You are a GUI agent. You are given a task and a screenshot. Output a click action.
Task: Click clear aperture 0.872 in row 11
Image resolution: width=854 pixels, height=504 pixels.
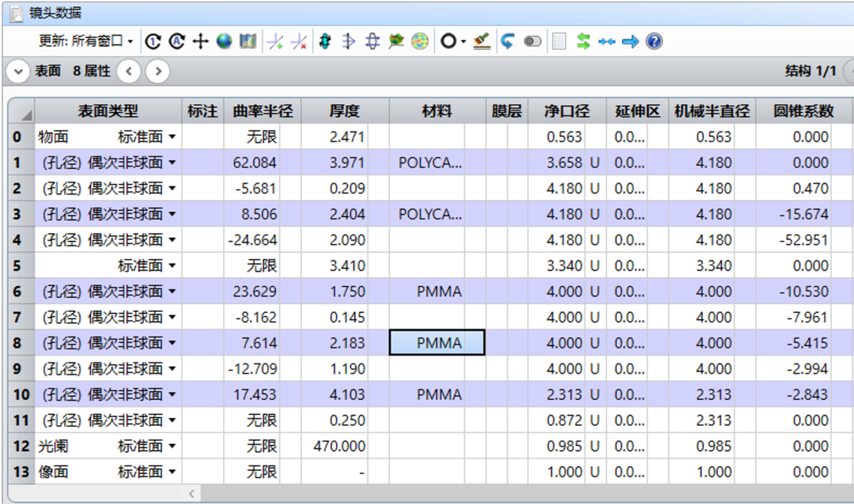565,420
